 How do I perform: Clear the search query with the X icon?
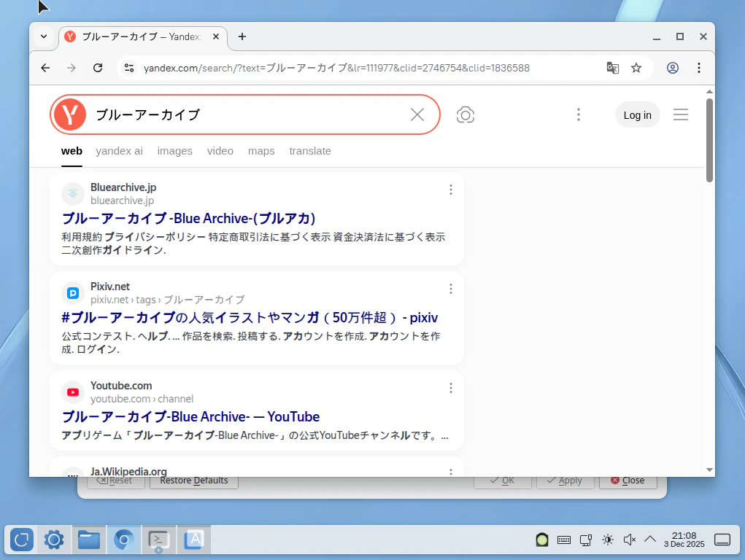pos(417,114)
